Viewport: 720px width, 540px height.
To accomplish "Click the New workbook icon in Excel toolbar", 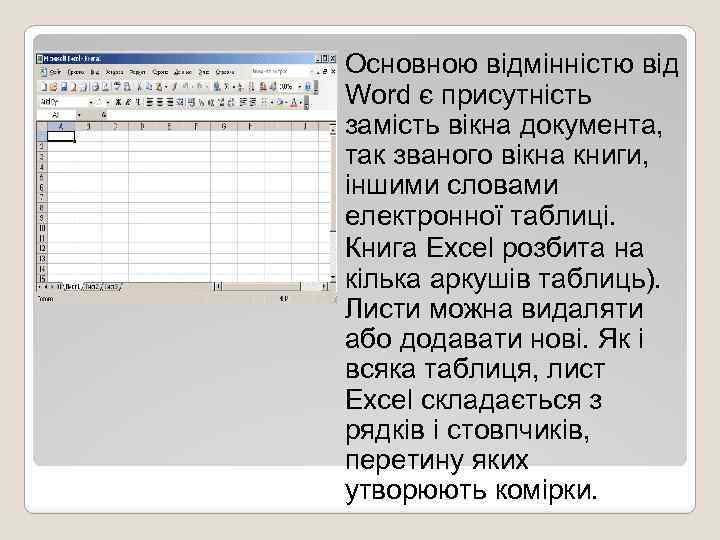I will 44,87.
